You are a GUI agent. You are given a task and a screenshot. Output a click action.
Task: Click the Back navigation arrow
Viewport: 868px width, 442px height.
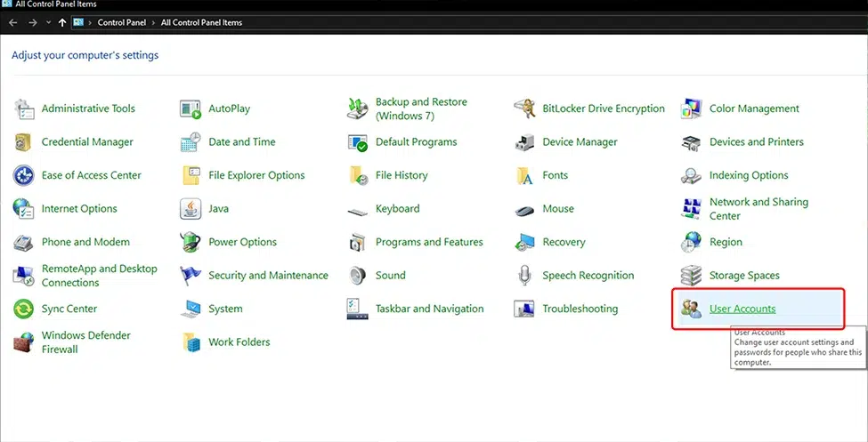[x=12, y=22]
